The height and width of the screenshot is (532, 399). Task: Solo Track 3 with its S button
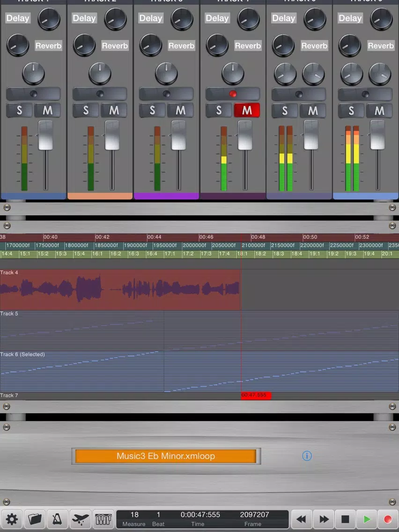pos(152,110)
